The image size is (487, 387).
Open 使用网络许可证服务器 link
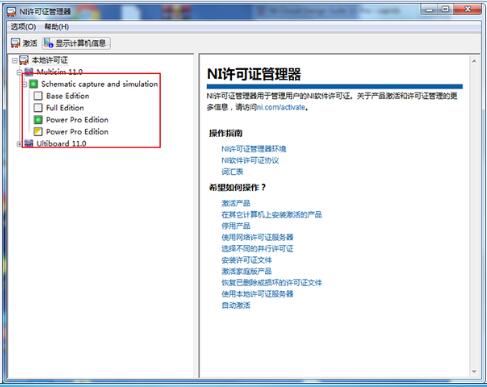[x=257, y=237]
